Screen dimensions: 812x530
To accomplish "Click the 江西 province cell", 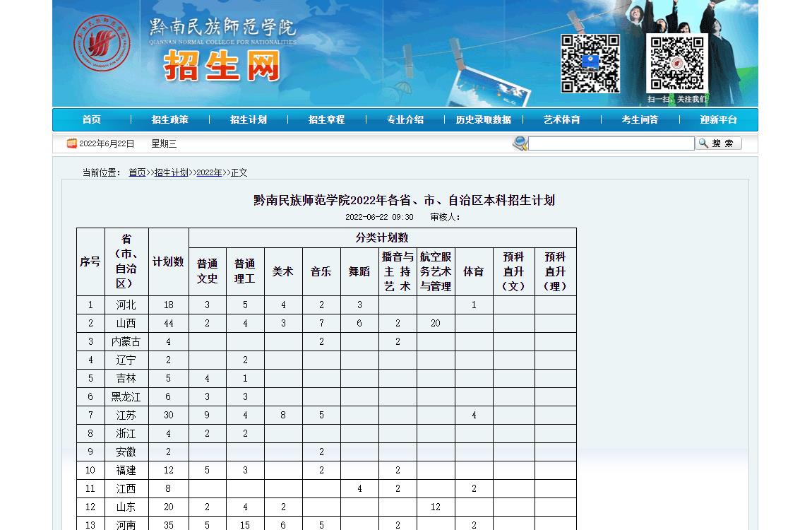I will tap(126, 488).
